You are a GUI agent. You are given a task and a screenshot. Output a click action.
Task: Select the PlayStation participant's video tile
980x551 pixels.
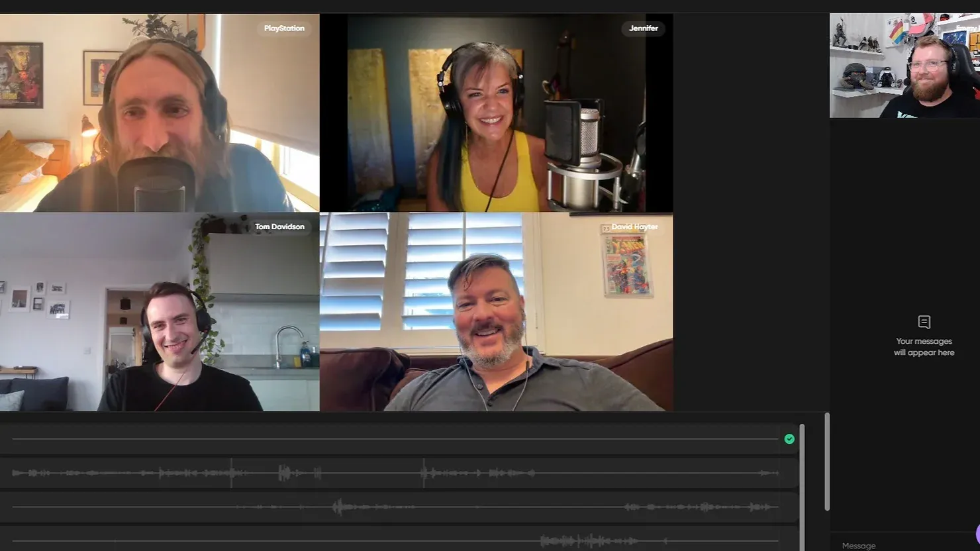[159, 113]
